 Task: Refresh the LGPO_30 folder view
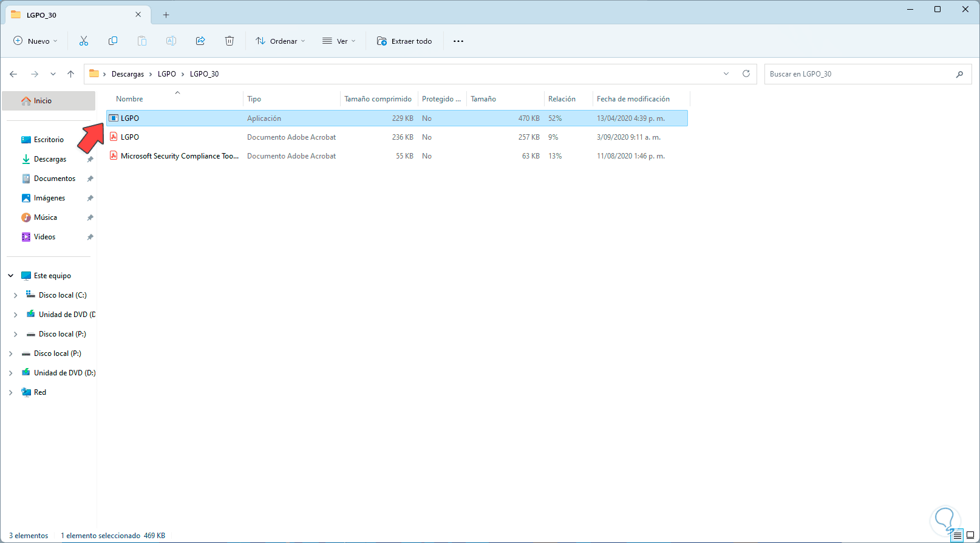746,73
